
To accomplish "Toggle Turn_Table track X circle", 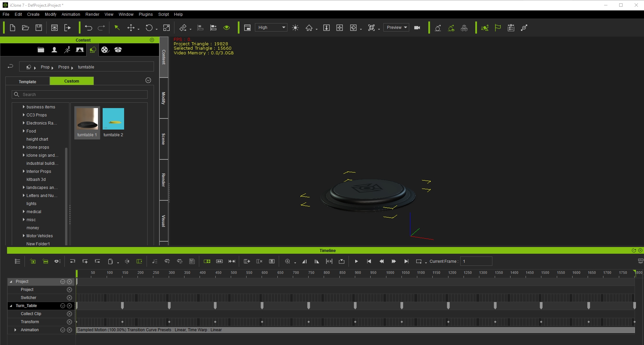I will [69, 306].
